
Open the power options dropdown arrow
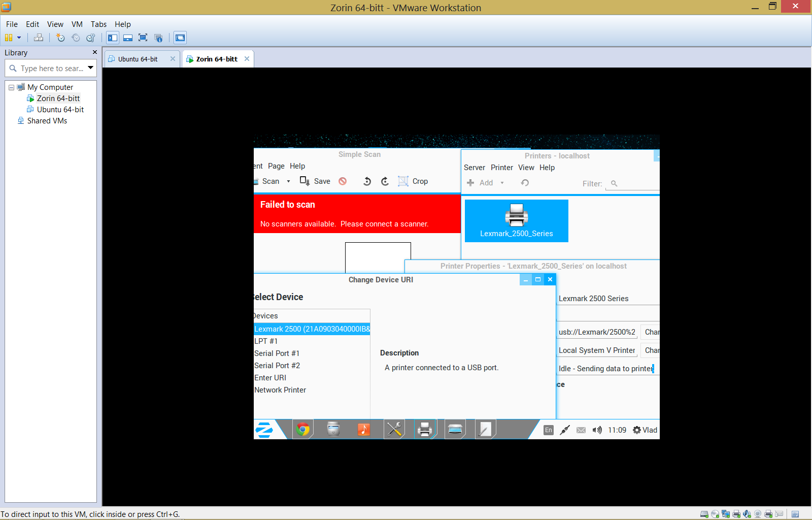19,38
